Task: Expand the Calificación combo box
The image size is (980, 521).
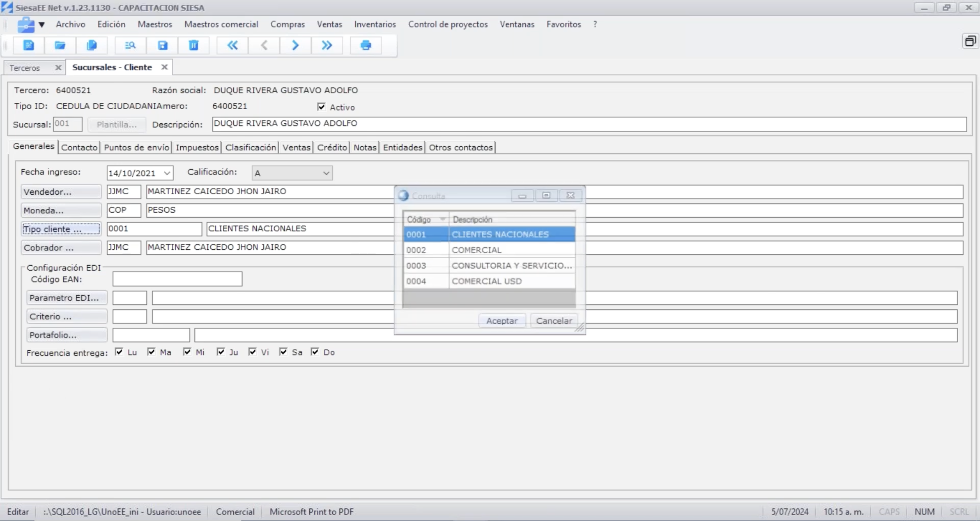Action: [x=326, y=173]
